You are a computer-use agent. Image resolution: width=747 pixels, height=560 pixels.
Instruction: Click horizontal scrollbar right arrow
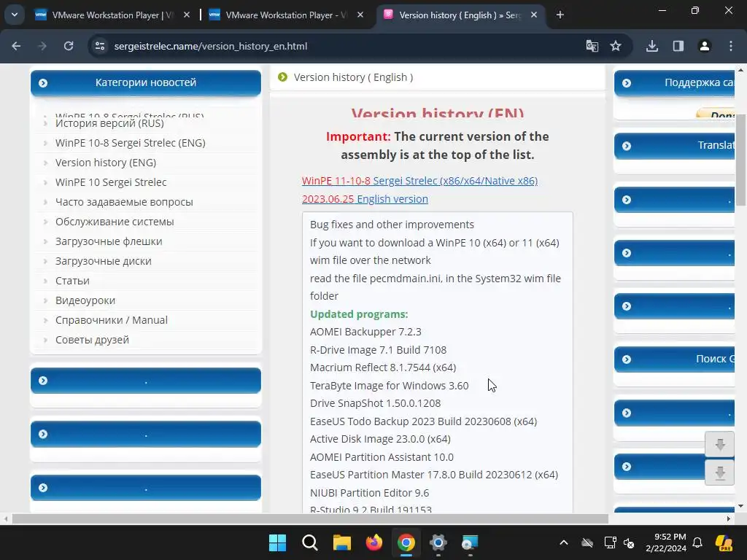click(729, 518)
